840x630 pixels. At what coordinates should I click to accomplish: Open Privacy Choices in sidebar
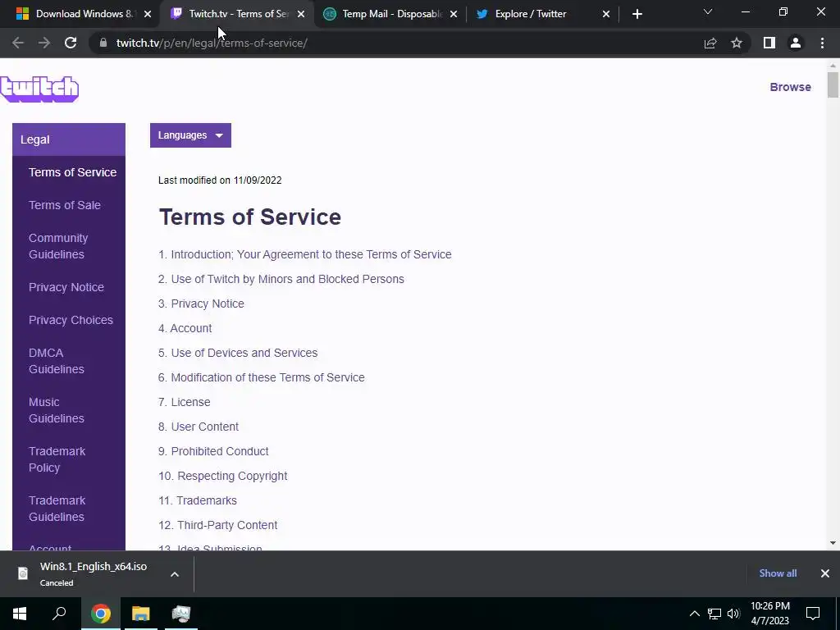click(x=71, y=320)
